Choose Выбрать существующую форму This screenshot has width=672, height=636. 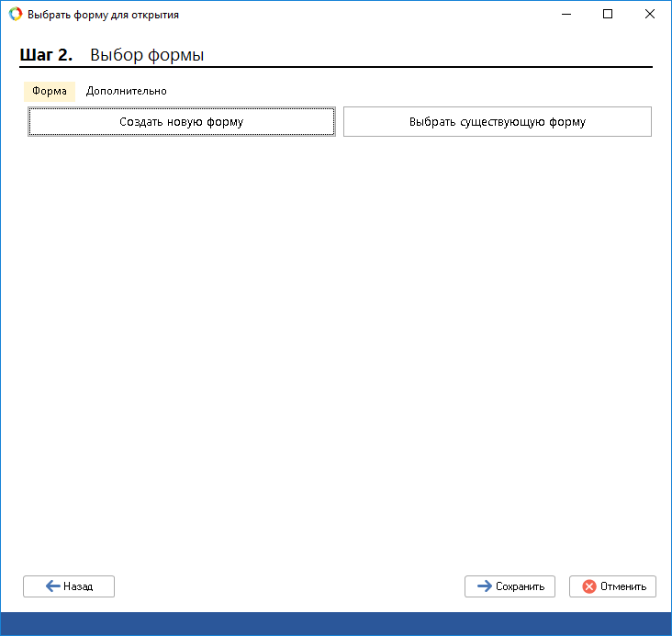click(x=497, y=121)
